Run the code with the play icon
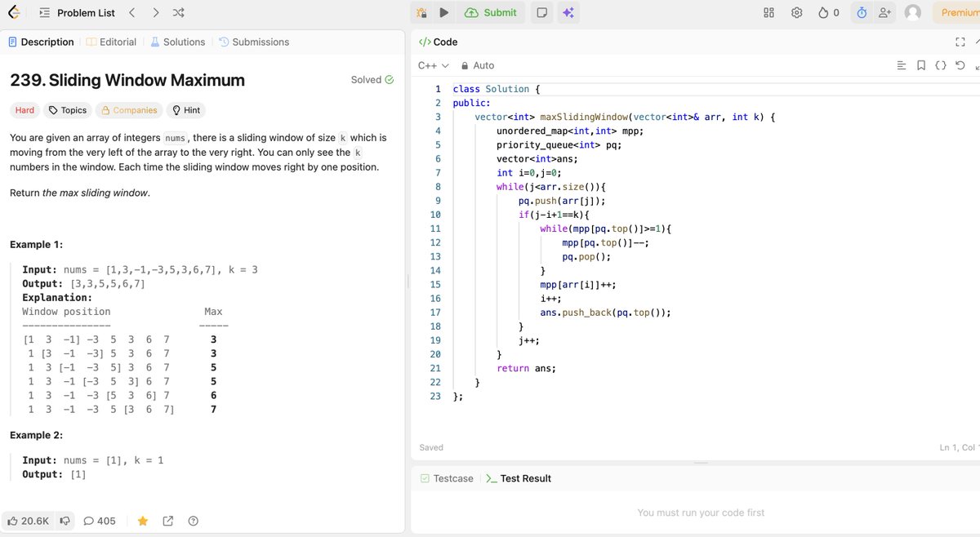The image size is (980, 537). tap(443, 12)
